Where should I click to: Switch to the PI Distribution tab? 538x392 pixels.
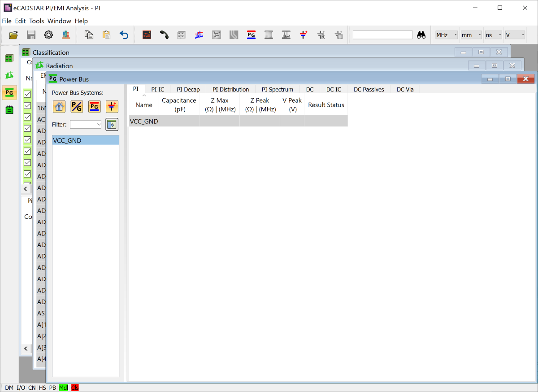tap(230, 89)
